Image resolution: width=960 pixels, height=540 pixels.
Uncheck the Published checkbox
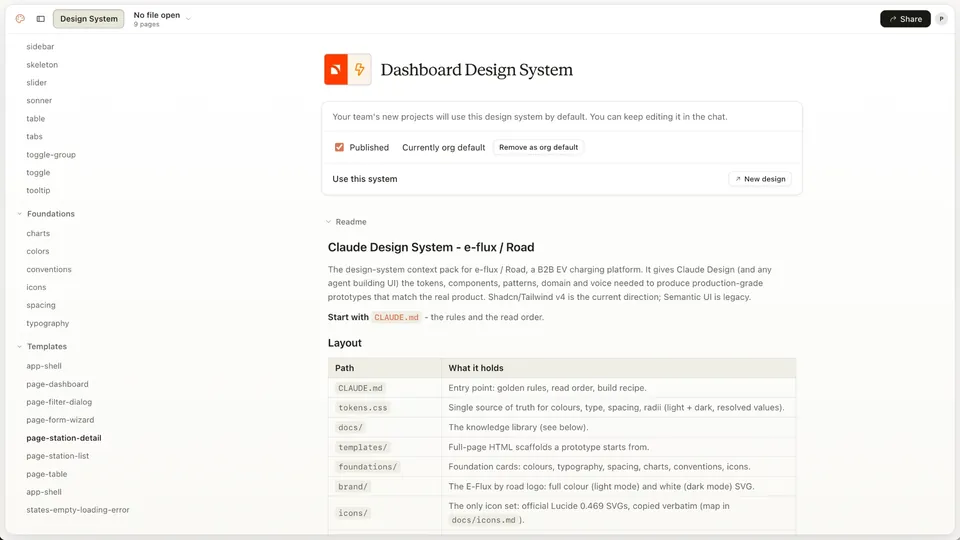(339, 148)
